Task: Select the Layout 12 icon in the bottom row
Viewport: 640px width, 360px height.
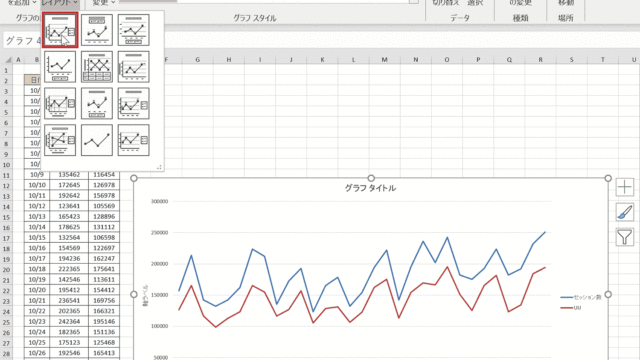Action: tap(133, 140)
